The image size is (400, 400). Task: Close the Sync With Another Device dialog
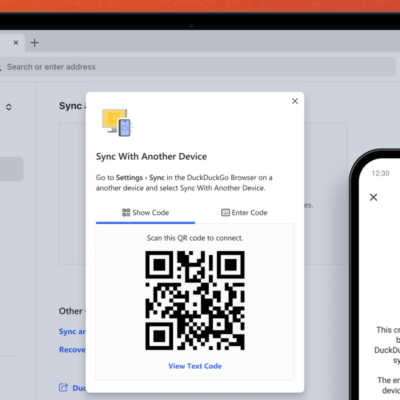pos(295,101)
